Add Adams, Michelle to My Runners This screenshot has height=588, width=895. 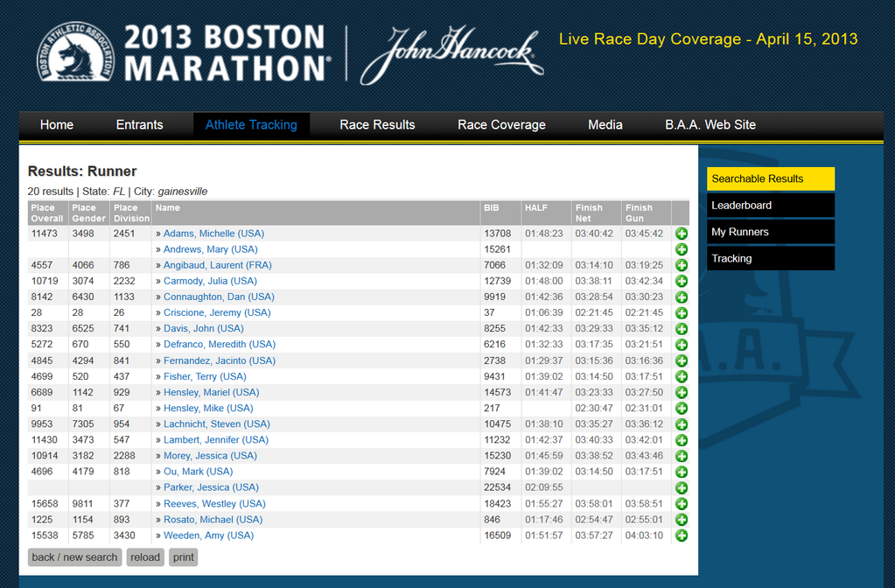pos(681,234)
